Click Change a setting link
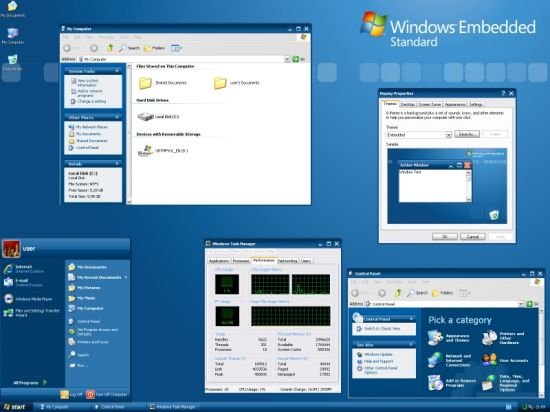550x412 pixels. pyautogui.click(x=88, y=101)
